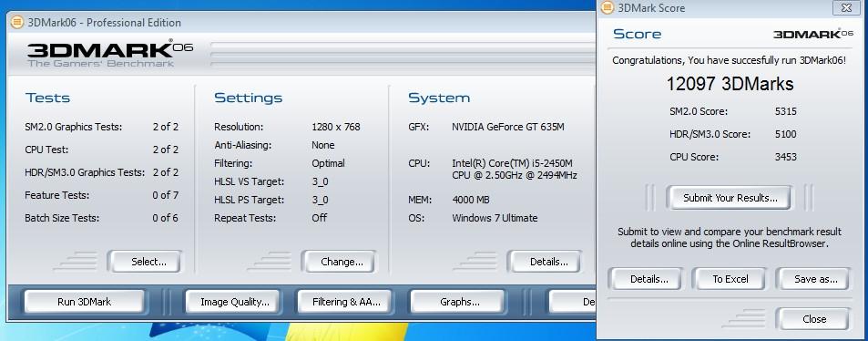Viewport: 868px width, 341px height.
Task: Click 'Feature Tests:' row label
Action: (57, 195)
